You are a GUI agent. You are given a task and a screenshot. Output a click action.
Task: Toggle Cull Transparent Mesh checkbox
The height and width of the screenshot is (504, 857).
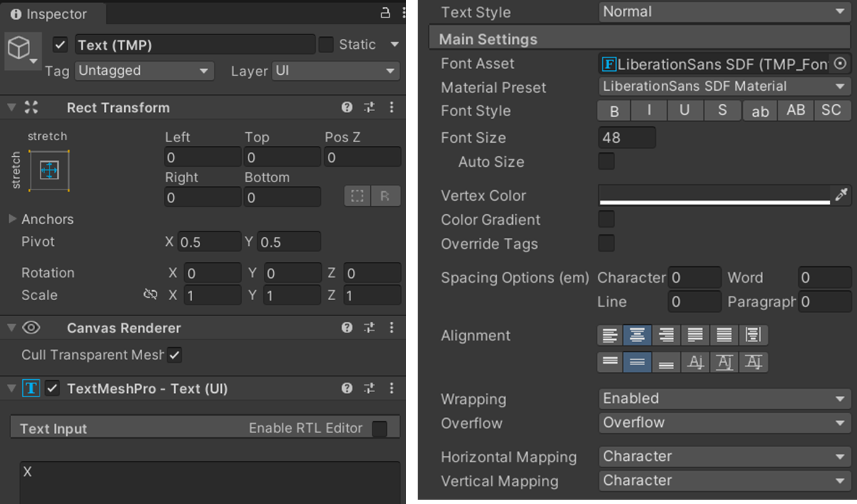174,355
